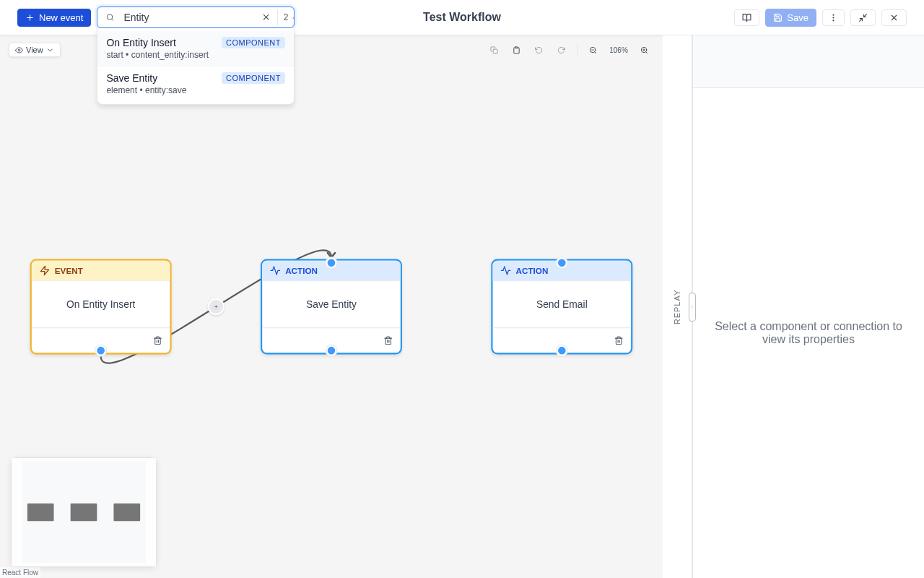
Task: Zoom out of the workflow canvas
Action: [593, 51]
